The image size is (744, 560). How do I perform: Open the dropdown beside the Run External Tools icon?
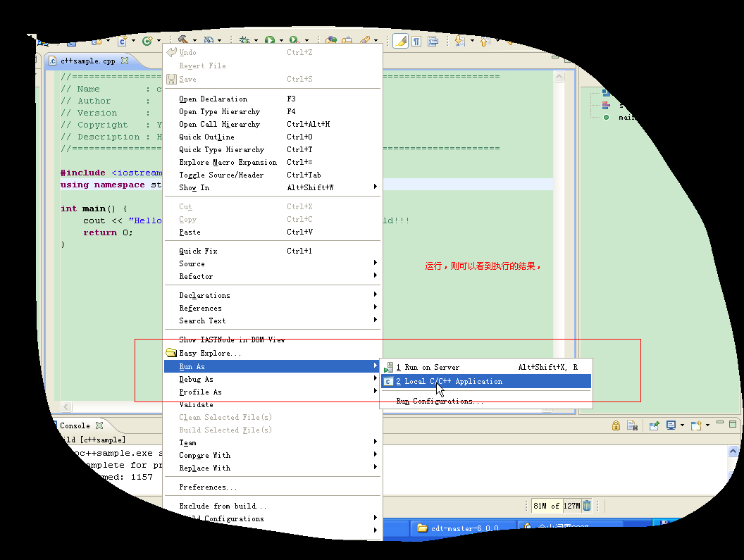click(x=306, y=40)
